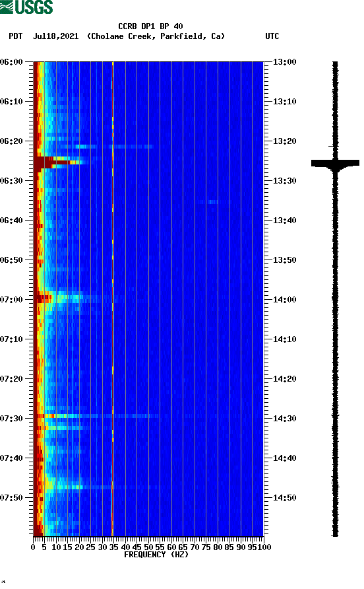The height and width of the screenshot is (589, 364).
Task: Click the '13:40' UTC time label
Action: coord(285,221)
